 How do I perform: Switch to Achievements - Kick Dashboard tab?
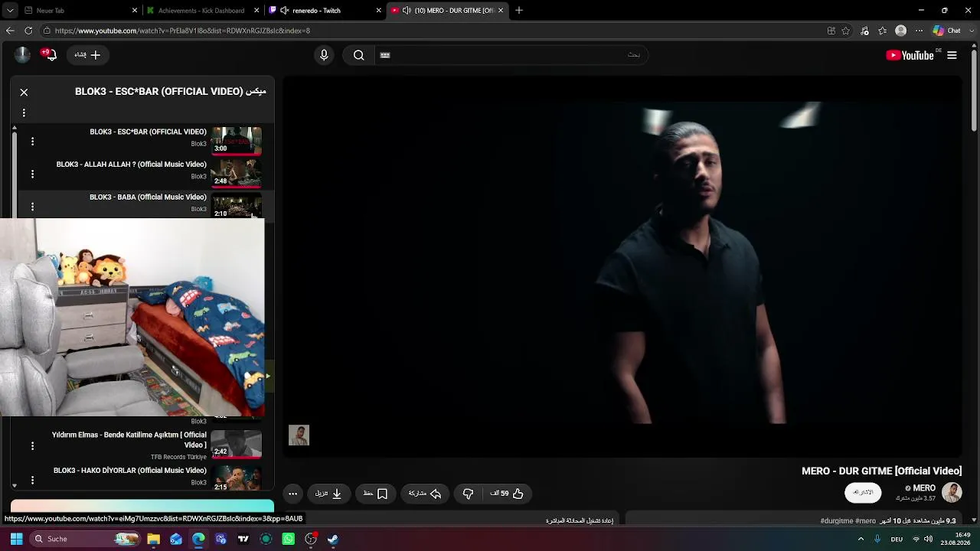(x=201, y=11)
